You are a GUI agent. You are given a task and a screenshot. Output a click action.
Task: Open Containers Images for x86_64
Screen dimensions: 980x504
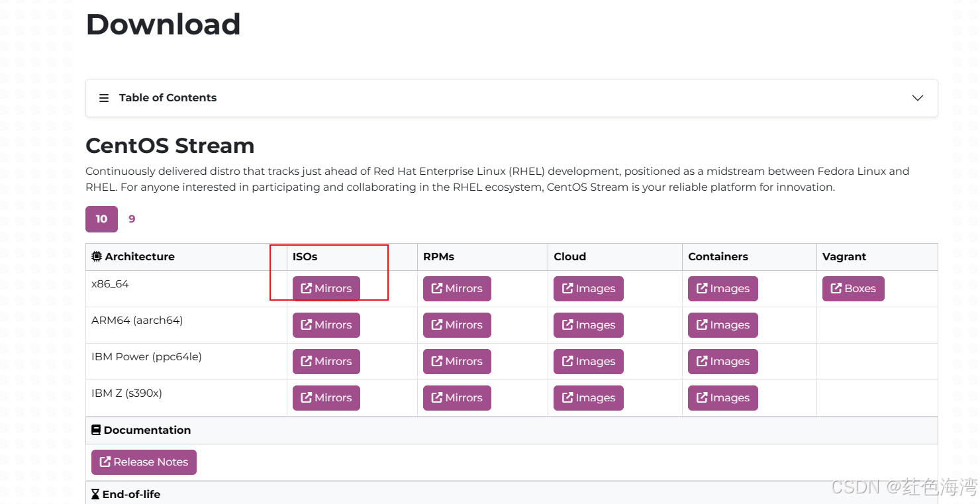723,289
